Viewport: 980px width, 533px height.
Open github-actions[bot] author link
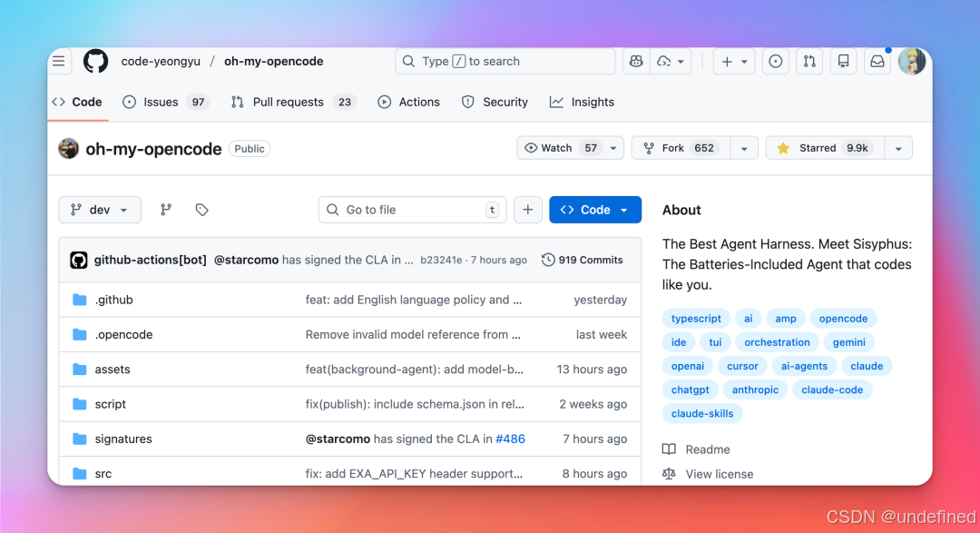(150, 260)
